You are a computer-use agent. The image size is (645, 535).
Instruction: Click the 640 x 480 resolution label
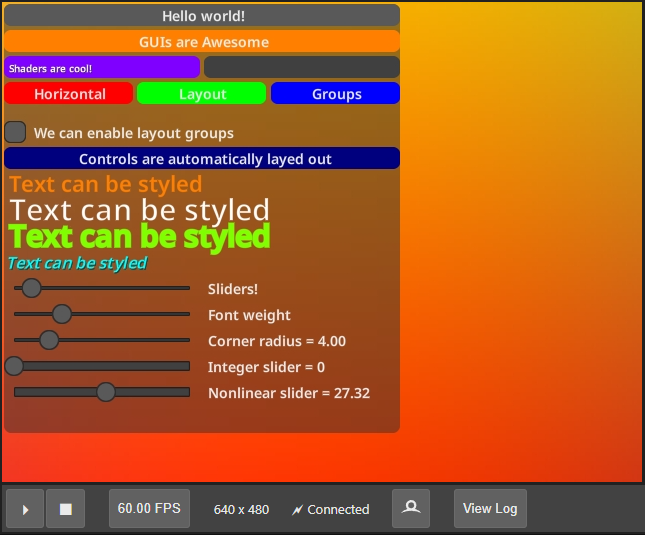tap(241, 509)
